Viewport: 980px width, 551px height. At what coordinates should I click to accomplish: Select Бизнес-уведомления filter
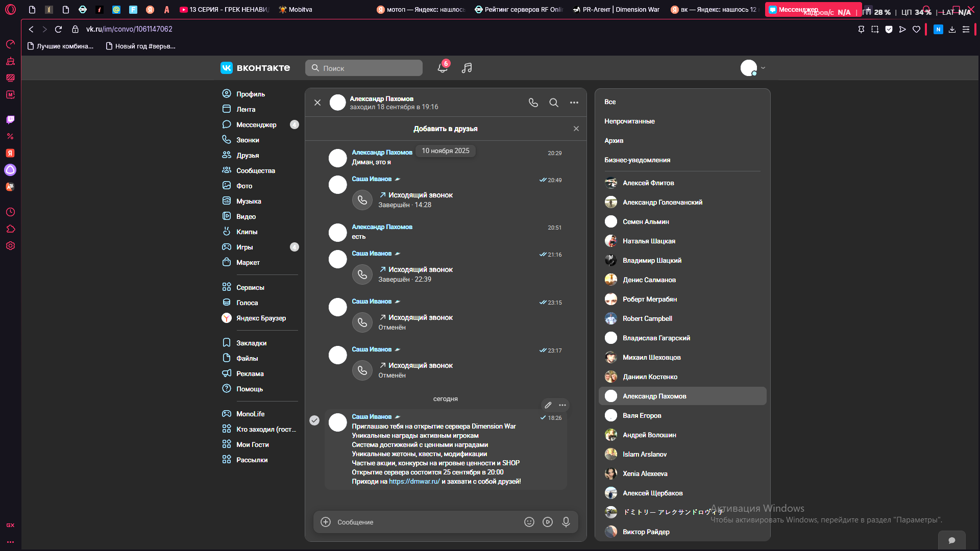coord(638,160)
